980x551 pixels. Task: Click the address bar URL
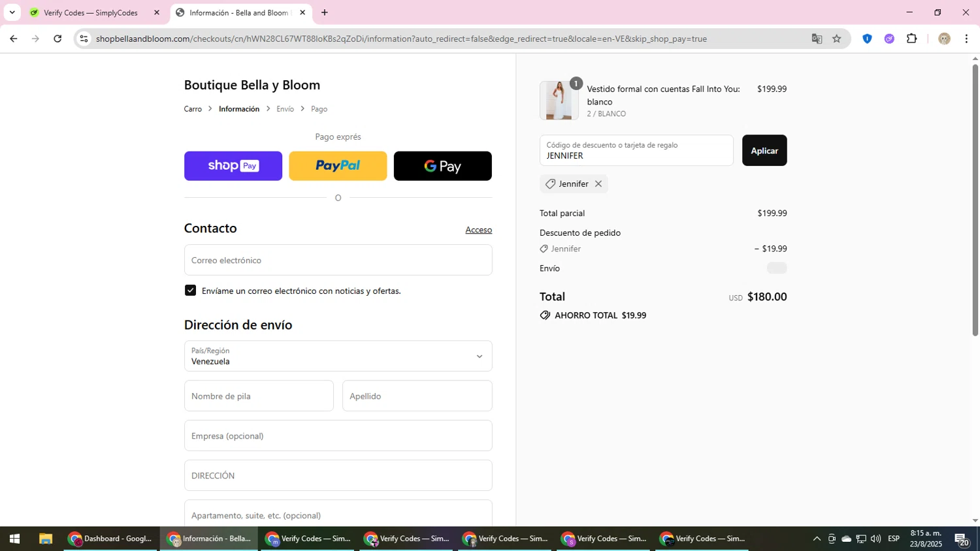click(x=401, y=39)
